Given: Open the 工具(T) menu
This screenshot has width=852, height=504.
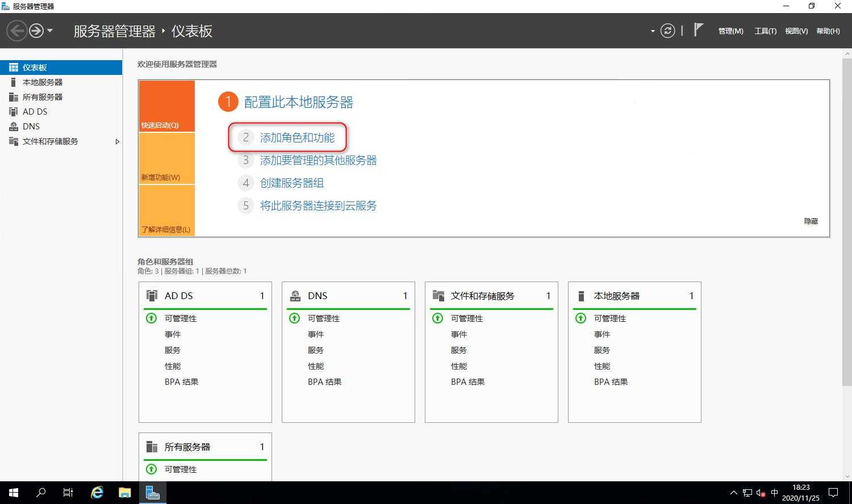Looking at the screenshot, I should 765,31.
